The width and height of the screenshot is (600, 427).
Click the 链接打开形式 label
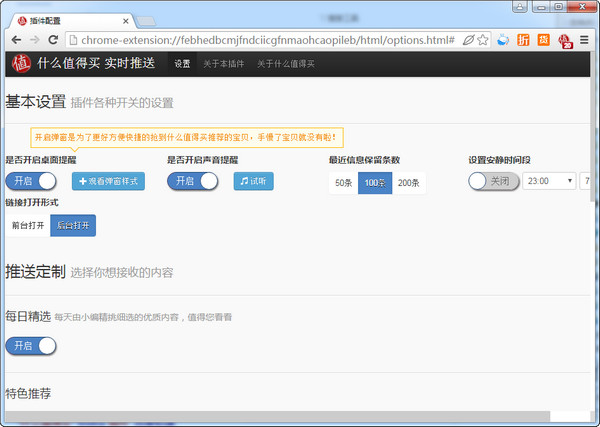(x=32, y=202)
